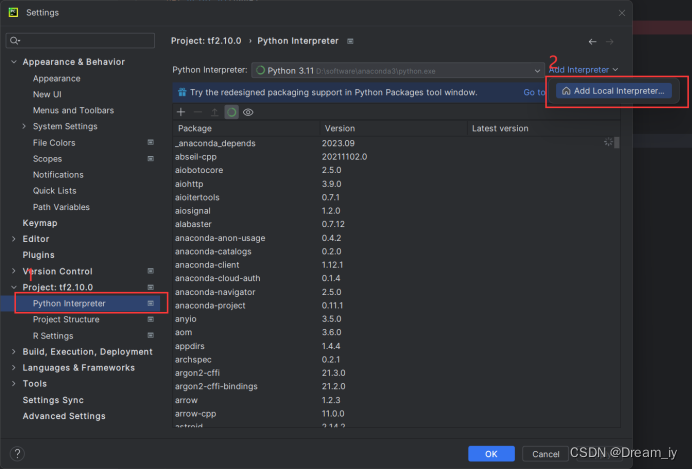Collapse the Appearance & Behavior section
The image size is (693, 470).
[13, 62]
